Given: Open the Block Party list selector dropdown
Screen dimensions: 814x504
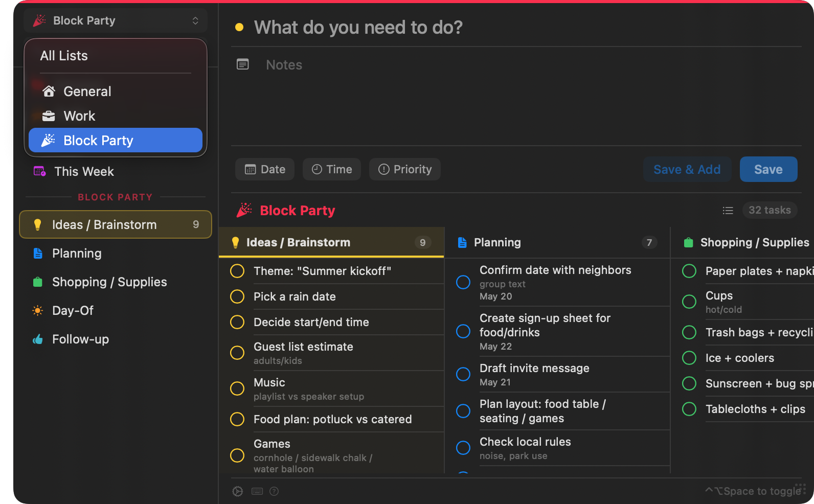Looking at the screenshot, I should (x=116, y=20).
